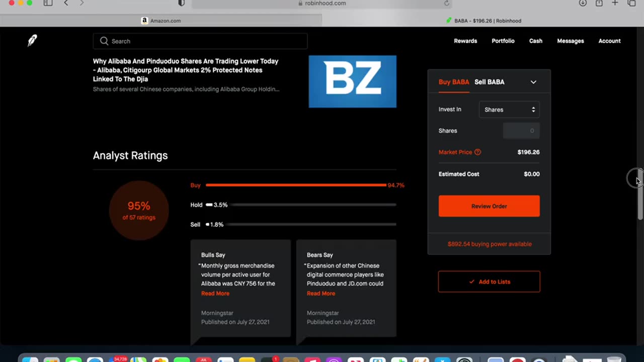Click the Shares quantity input field
Viewport: 644px width, 362px height.
coord(521,131)
